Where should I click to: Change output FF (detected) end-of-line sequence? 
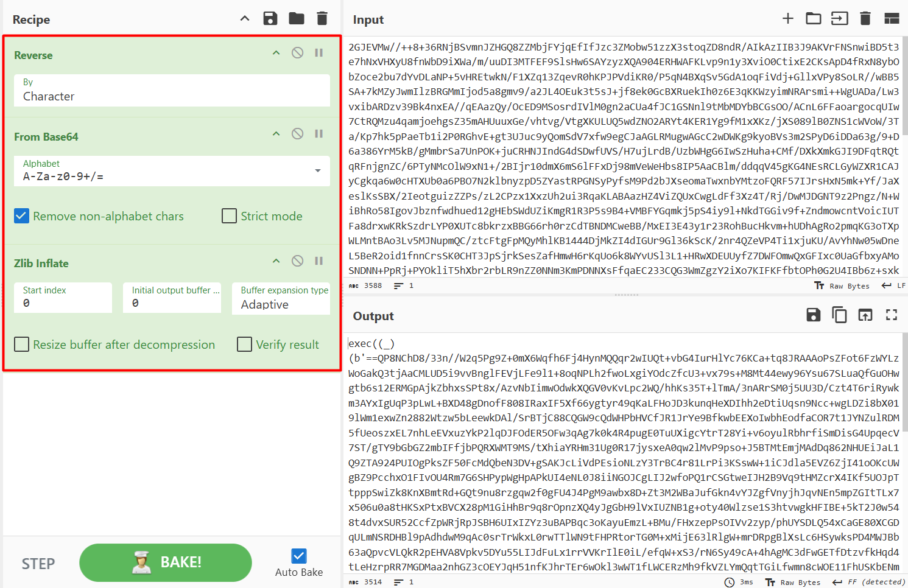(868, 582)
